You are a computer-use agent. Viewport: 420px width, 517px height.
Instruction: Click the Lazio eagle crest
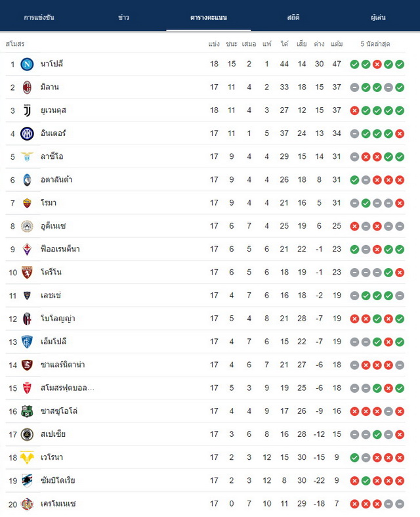point(27,156)
